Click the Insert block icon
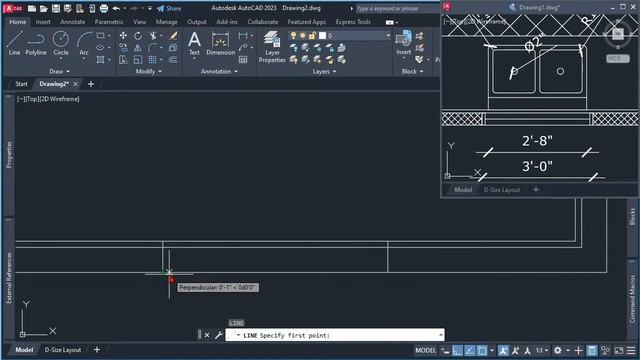Viewport: 640px width, 360px height. 403,42
